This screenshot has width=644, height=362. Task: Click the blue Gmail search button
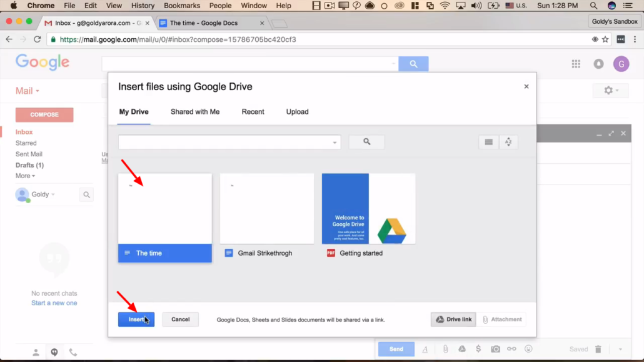[x=413, y=64]
